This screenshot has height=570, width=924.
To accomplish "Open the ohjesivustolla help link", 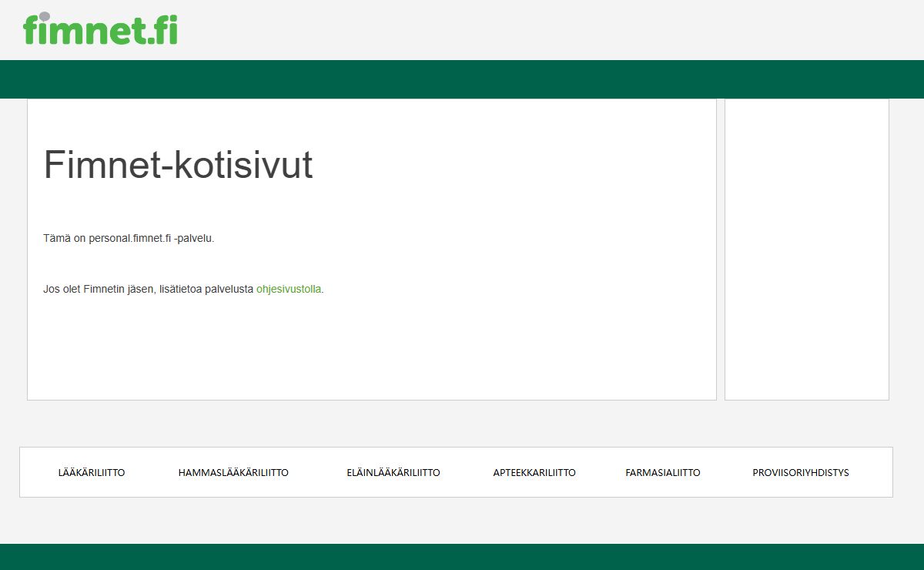I will (x=289, y=290).
